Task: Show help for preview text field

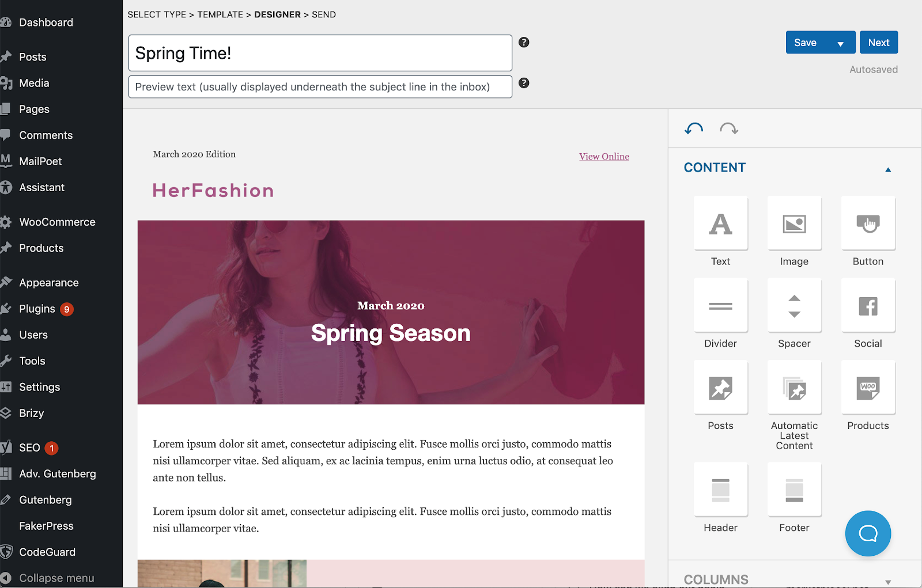Action: 524,83
